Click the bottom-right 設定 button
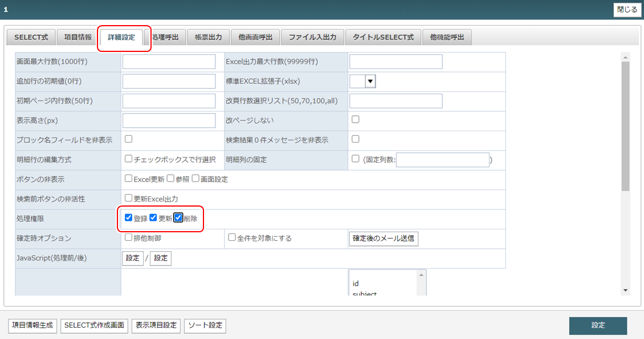Screen dimensions: 644x339 [598, 325]
